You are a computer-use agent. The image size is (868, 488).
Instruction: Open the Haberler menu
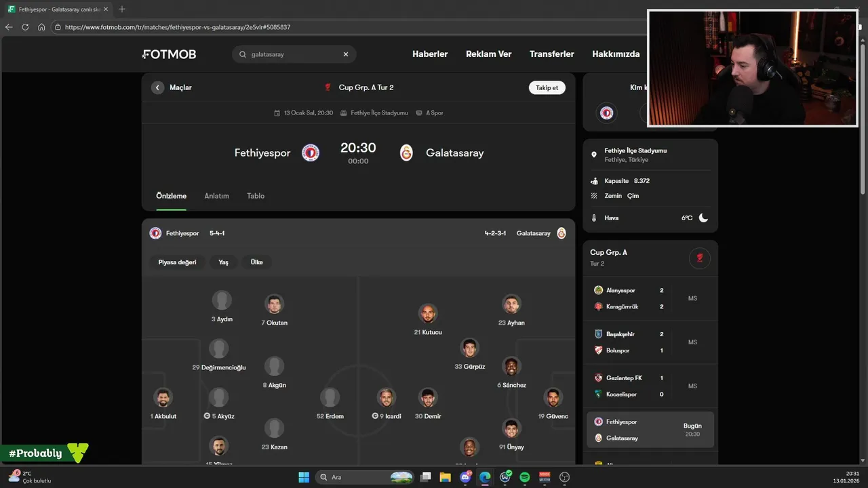(x=430, y=54)
